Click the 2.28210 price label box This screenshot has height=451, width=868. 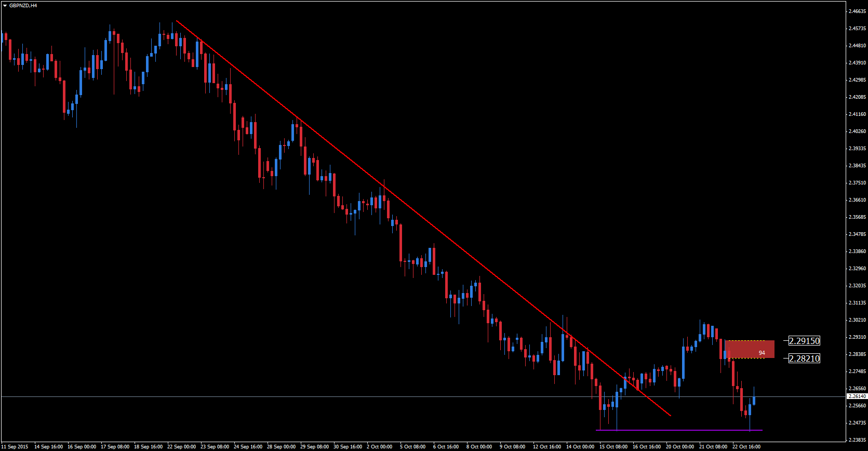coord(804,359)
